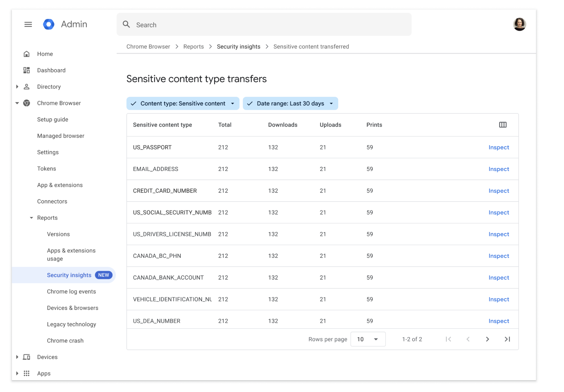The image size is (564, 392).
Task: Open Managed browser menu item
Action: (x=61, y=136)
